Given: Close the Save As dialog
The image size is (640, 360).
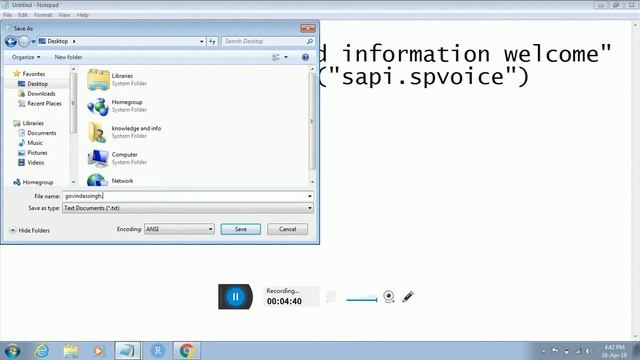Looking at the screenshot, I should tap(308, 28).
